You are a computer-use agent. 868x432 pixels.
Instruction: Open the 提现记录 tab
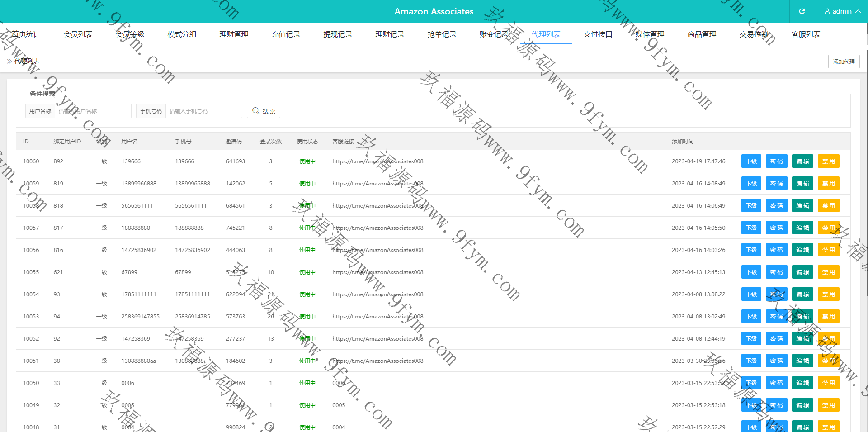(x=338, y=34)
